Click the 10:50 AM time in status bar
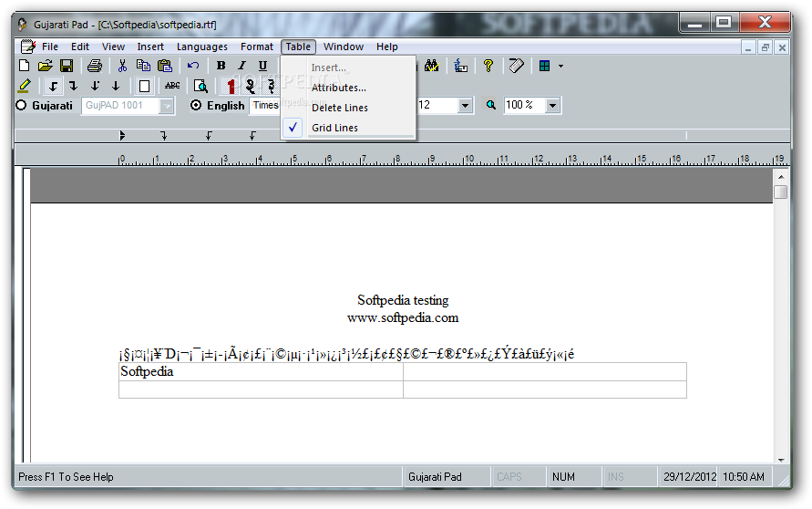Screen dimensions: 812x509 point(744,477)
